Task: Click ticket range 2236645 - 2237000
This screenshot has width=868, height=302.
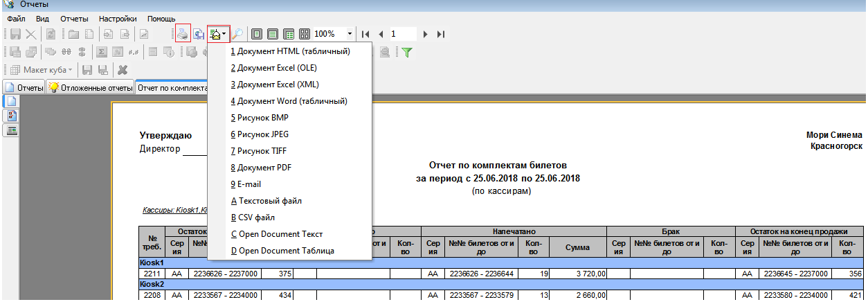Action: [x=794, y=274]
